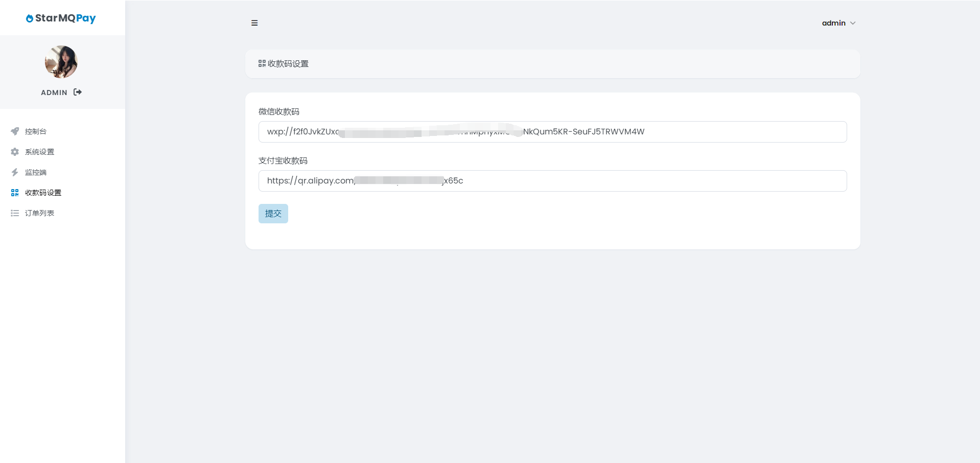Click the round admin avatar photo
The height and width of the screenshot is (463, 980).
coord(61,62)
